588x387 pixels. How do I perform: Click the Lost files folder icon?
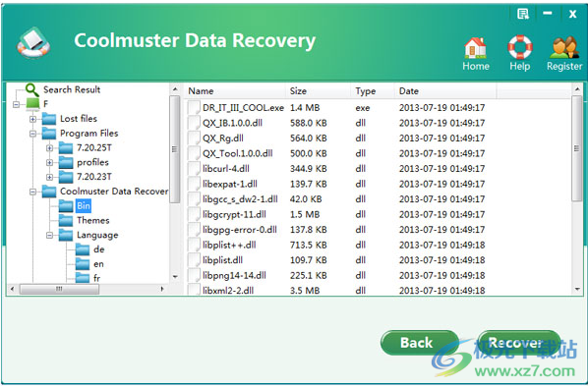tap(49, 119)
